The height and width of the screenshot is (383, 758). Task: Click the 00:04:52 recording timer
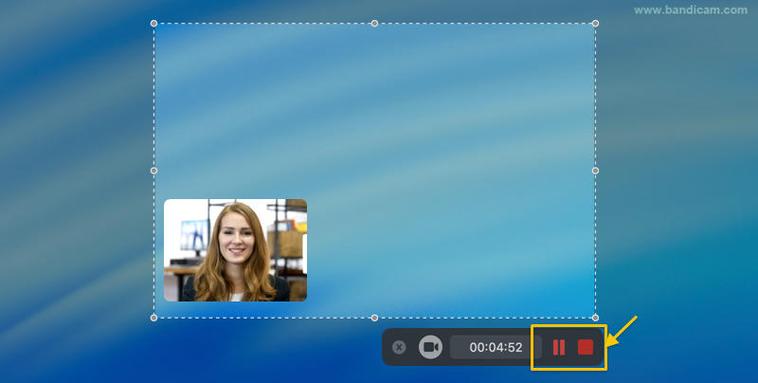tap(496, 347)
